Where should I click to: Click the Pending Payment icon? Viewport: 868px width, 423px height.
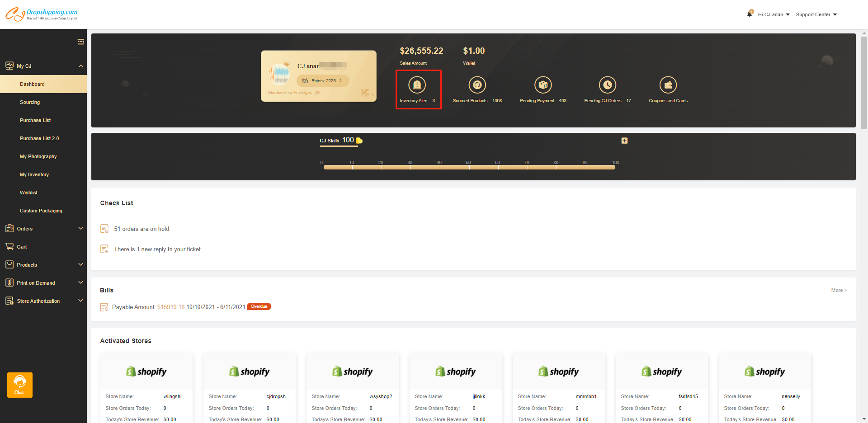tap(543, 85)
